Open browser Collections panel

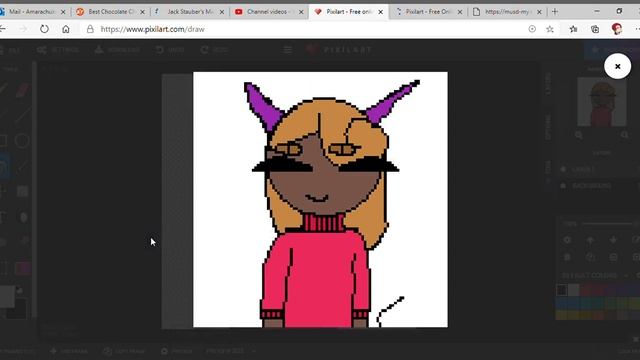click(x=595, y=29)
